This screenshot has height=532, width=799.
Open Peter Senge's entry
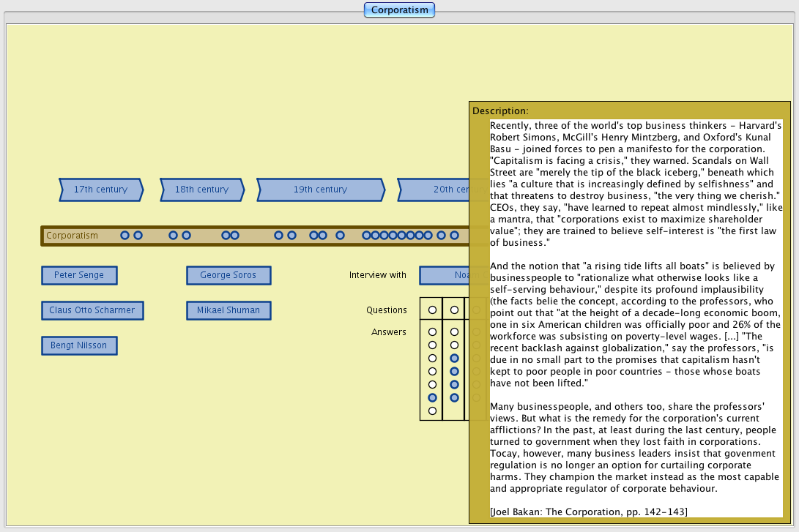pos(79,275)
